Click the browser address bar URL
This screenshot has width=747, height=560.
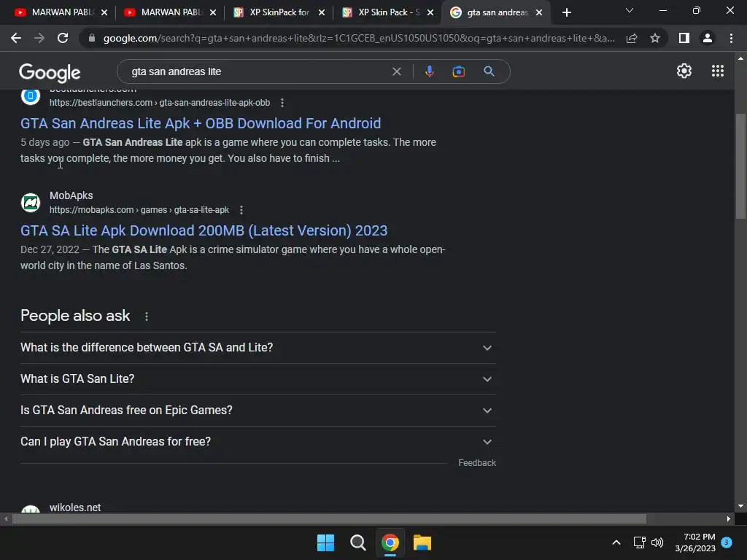[x=359, y=38]
